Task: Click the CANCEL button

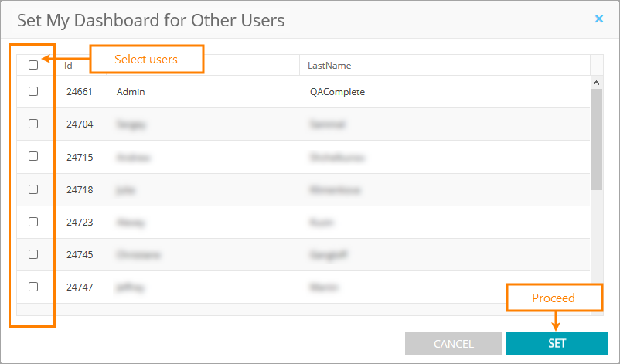Action: 454,344
